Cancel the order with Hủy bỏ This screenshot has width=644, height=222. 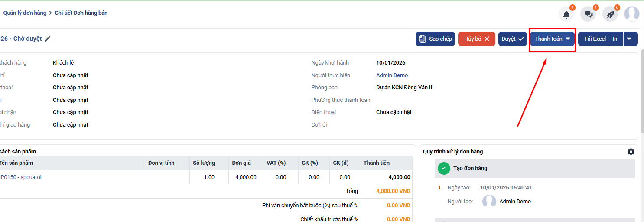[x=476, y=39]
